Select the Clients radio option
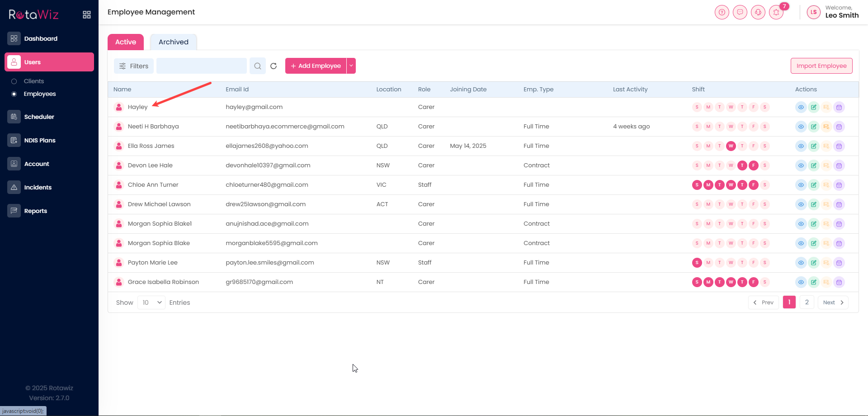The height and width of the screenshot is (416, 868). (14, 81)
